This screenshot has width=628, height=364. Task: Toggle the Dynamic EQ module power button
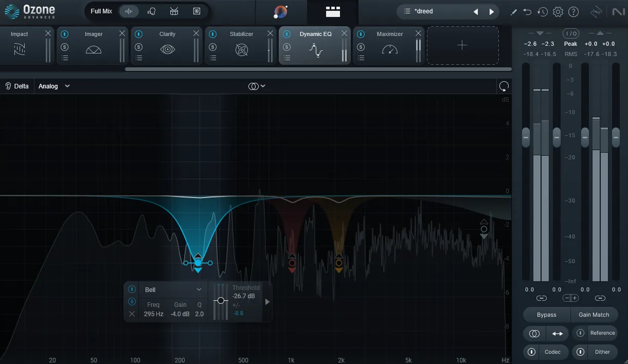click(287, 34)
